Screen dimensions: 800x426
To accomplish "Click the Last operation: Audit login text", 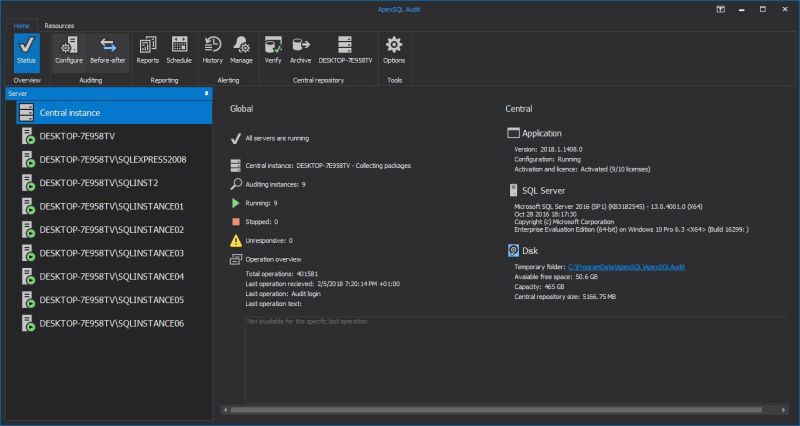I will [x=283, y=294].
